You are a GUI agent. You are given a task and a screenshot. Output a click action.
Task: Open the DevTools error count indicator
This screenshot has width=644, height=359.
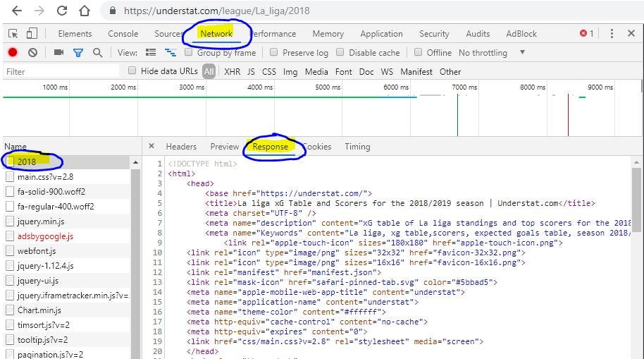tap(586, 34)
